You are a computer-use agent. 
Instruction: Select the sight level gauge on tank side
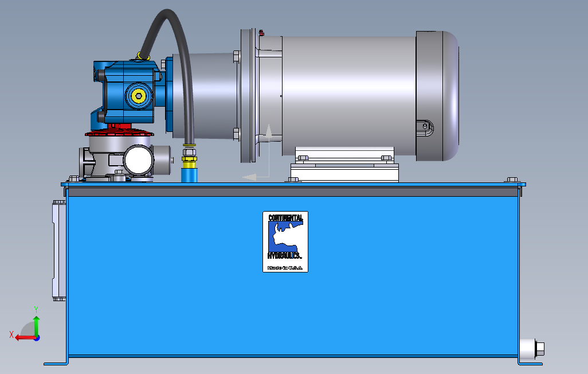[59, 251]
